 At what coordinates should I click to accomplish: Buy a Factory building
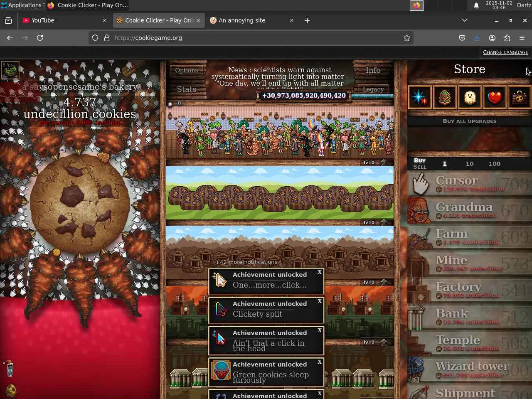[470, 290]
